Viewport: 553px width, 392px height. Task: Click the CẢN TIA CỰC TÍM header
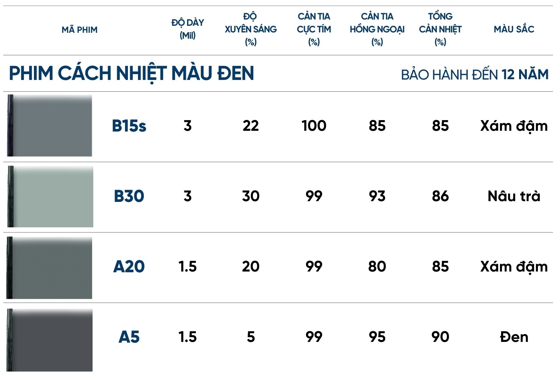314,29
